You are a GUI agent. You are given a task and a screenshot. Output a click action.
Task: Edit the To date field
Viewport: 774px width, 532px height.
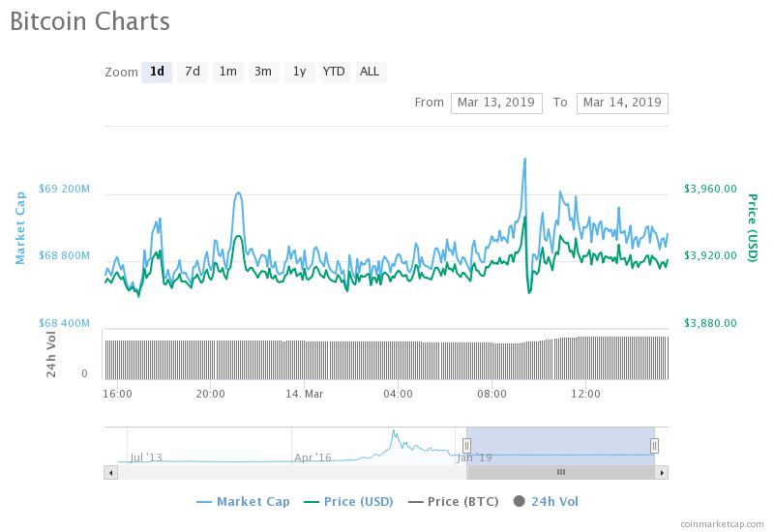[x=622, y=103]
